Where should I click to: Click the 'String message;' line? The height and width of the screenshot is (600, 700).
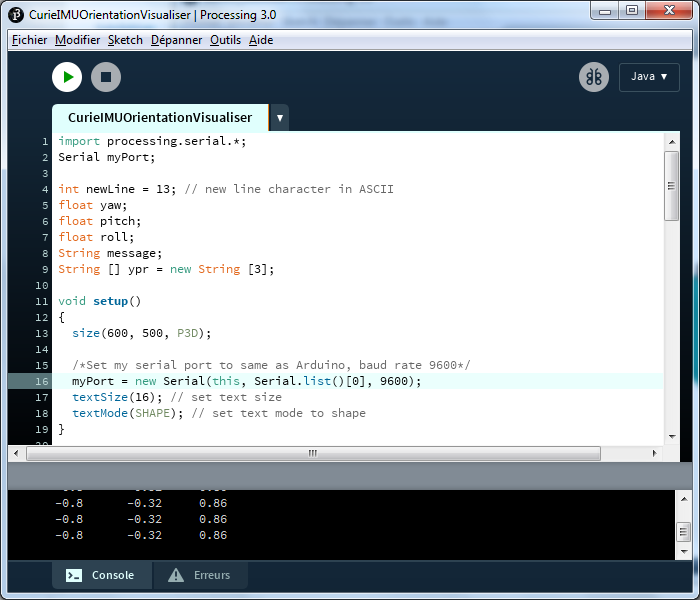(110, 253)
